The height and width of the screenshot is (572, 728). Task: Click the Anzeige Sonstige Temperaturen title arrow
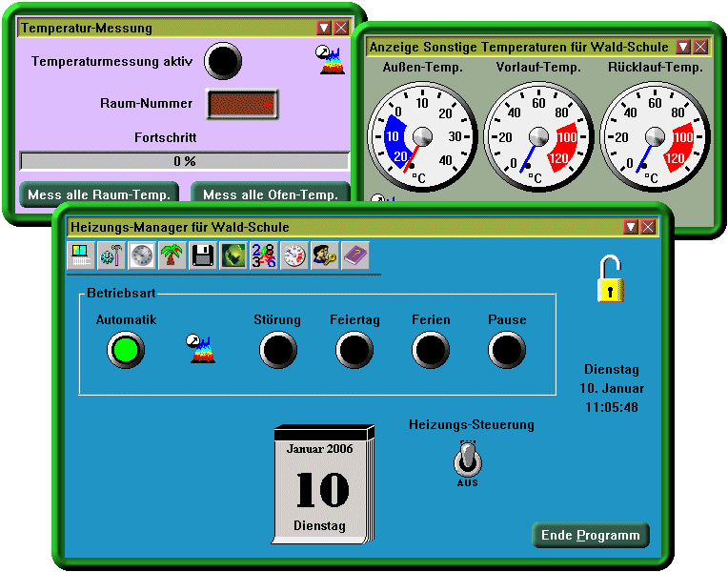click(x=683, y=47)
